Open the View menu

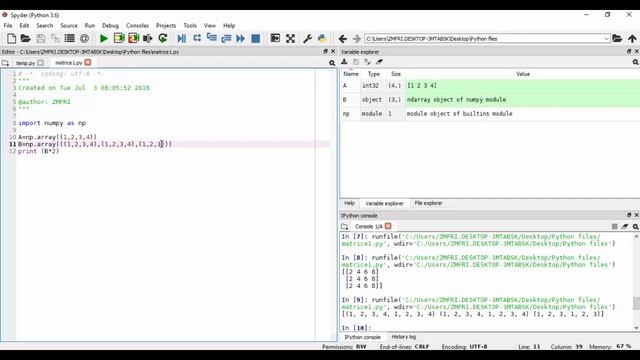(210, 25)
